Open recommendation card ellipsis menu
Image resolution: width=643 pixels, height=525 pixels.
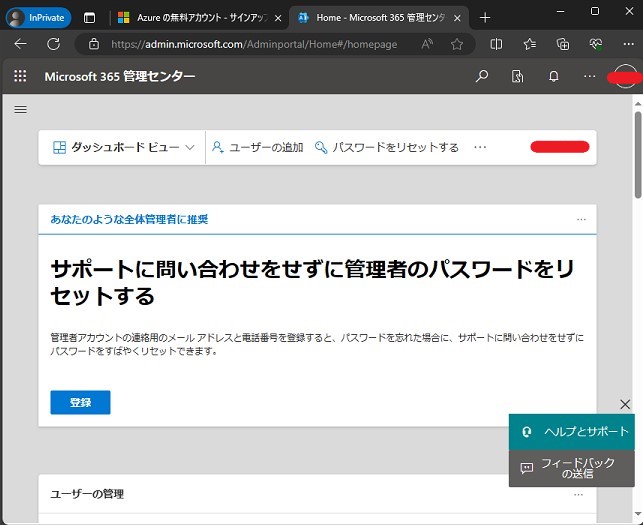click(581, 219)
